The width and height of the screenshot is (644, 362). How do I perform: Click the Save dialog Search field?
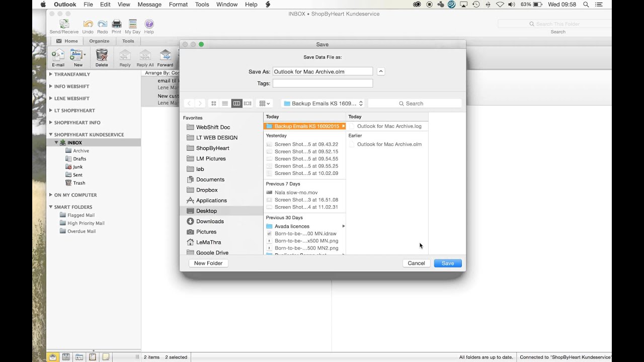[415, 104]
